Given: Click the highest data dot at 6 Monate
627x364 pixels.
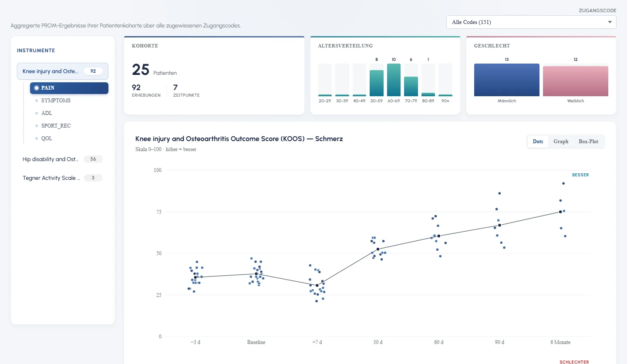Looking at the screenshot, I should (563, 183).
